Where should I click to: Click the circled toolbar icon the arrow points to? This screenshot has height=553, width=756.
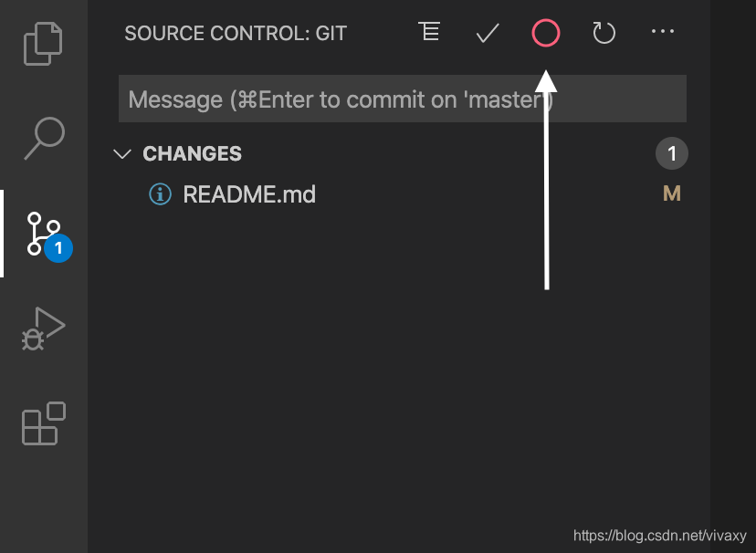click(545, 33)
